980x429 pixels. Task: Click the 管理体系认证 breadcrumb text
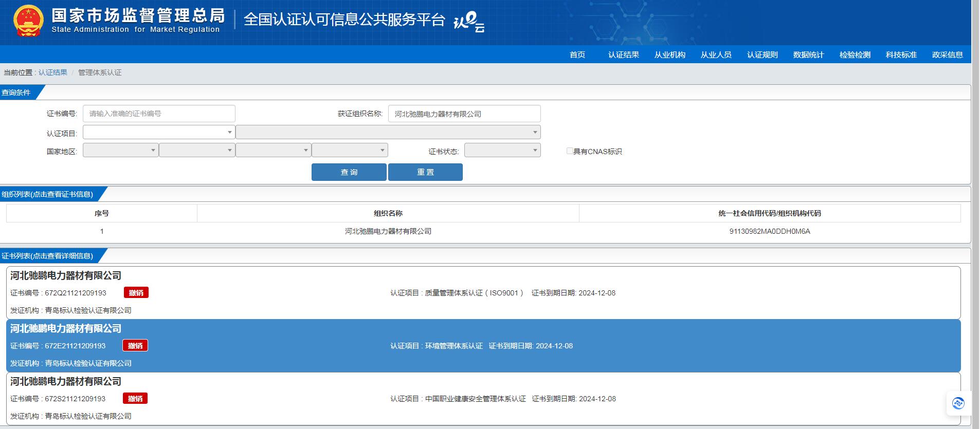pos(100,72)
